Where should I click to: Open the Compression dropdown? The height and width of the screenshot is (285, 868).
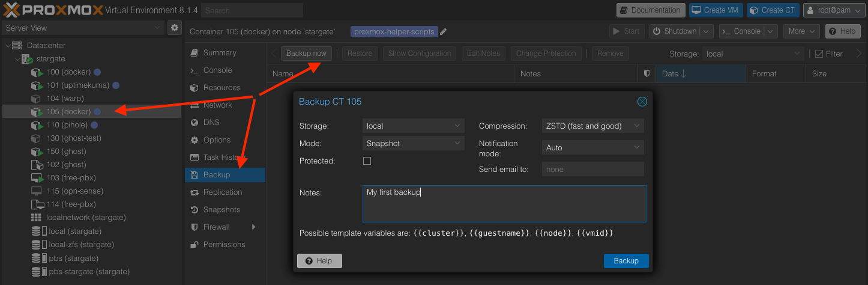pos(592,126)
